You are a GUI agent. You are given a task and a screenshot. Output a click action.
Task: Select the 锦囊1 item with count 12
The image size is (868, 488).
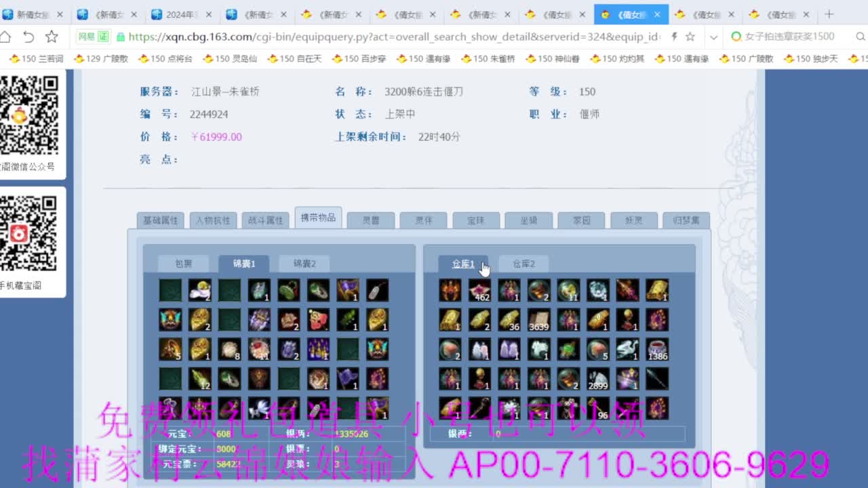(x=200, y=379)
